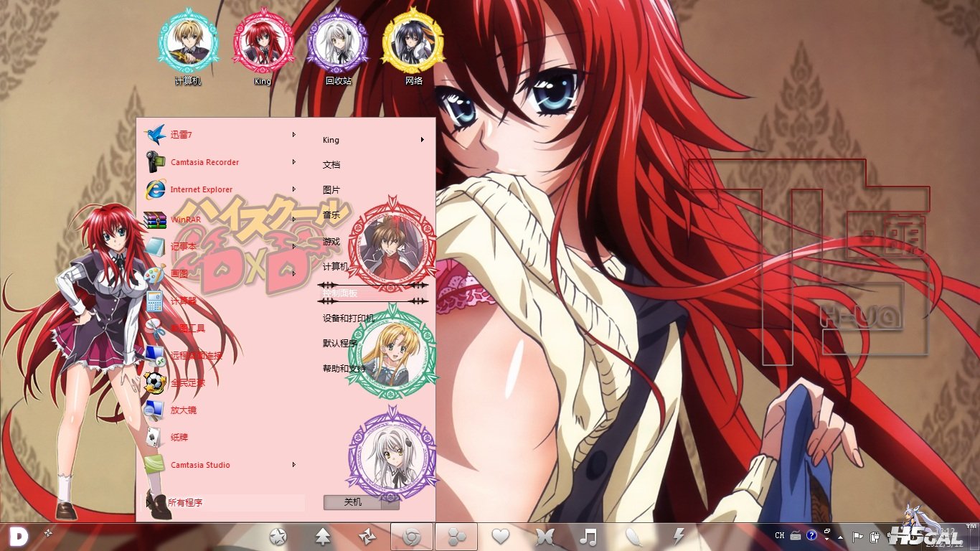
Task: Open the 计算机 desktop icon
Action: pos(188,49)
